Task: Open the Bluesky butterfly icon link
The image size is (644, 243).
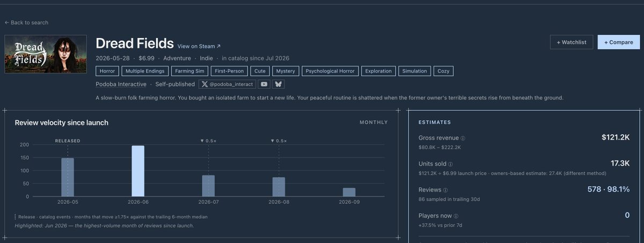Action: [278, 84]
